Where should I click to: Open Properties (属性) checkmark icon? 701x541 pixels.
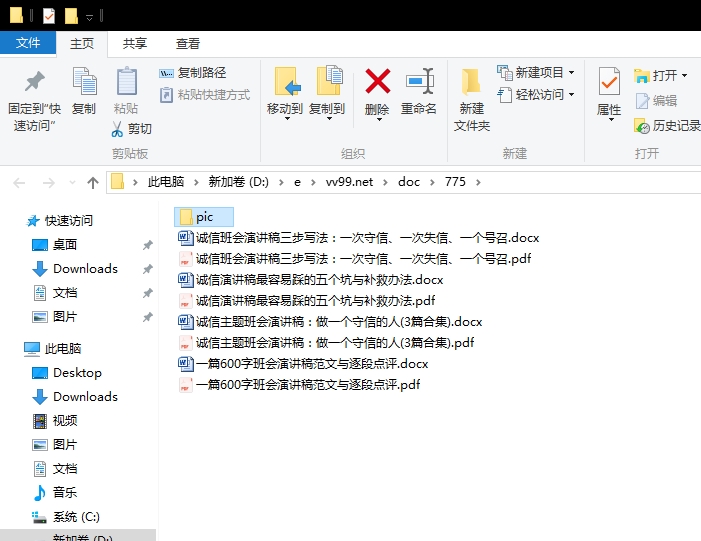tap(609, 81)
